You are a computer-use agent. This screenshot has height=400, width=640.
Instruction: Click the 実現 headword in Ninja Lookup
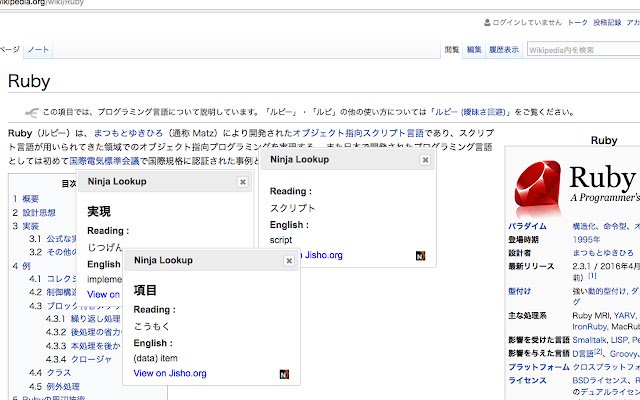coord(99,211)
